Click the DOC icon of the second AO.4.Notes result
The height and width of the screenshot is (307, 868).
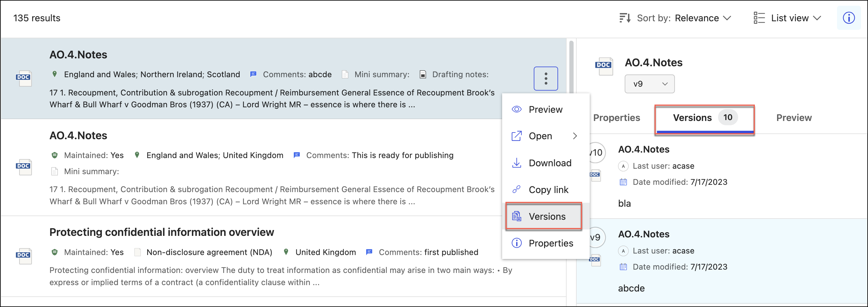pos(24,167)
